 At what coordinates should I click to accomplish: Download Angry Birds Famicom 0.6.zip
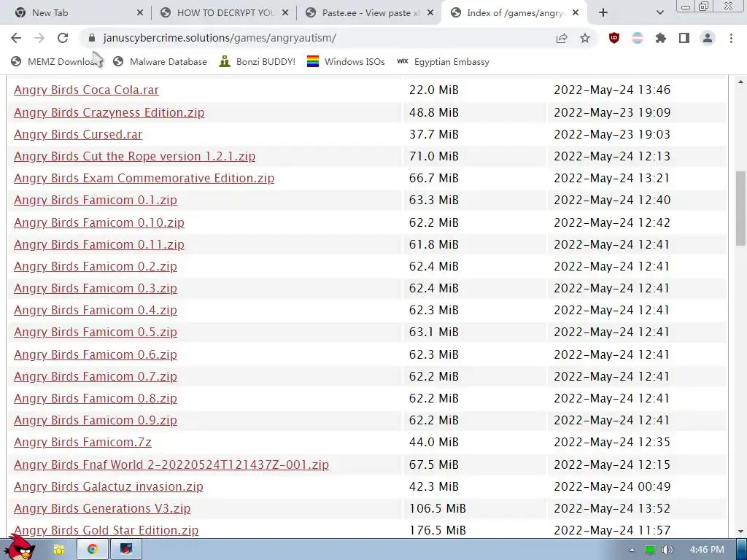96,354
